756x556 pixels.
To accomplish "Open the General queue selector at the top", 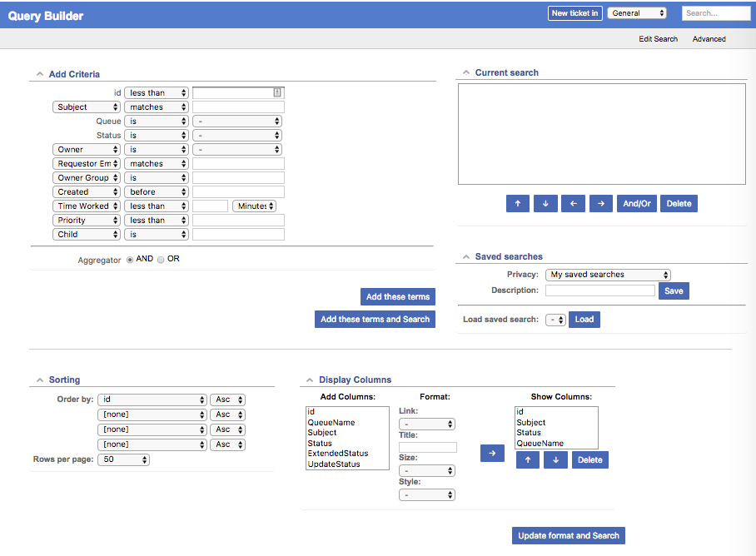I will [636, 12].
